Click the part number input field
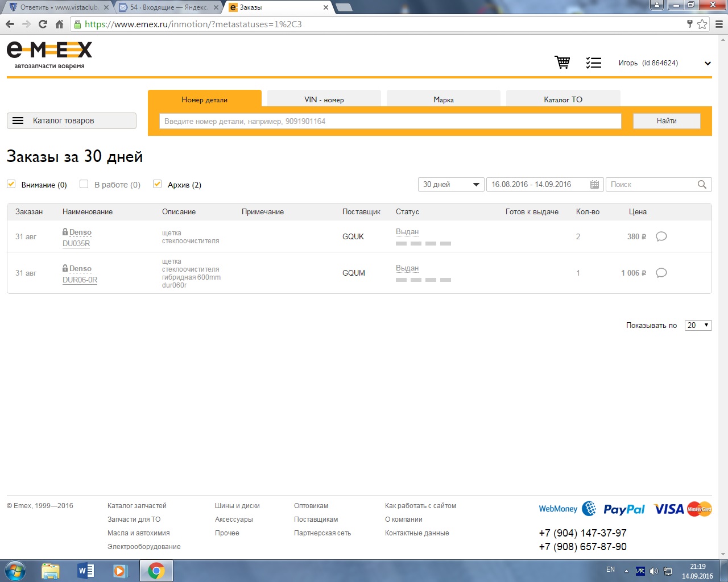This screenshot has height=582, width=728. click(390, 121)
